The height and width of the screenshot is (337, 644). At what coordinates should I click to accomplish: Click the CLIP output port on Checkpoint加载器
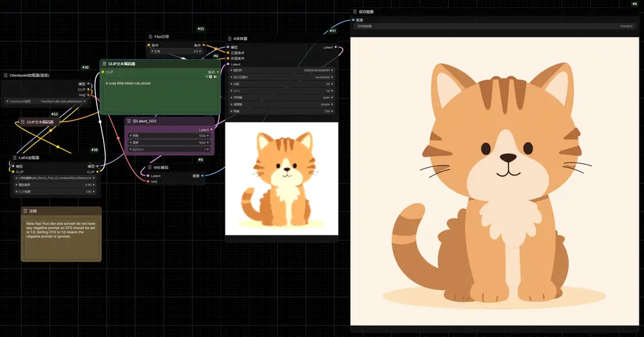pyautogui.click(x=88, y=89)
